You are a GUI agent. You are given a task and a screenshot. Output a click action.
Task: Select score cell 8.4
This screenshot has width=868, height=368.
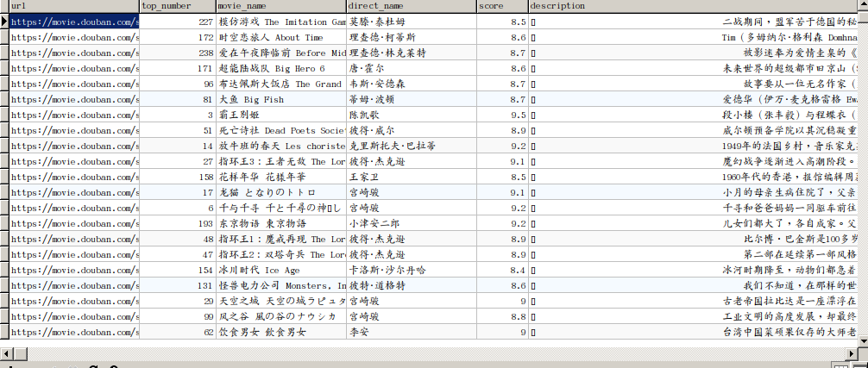(x=503, y=270)
